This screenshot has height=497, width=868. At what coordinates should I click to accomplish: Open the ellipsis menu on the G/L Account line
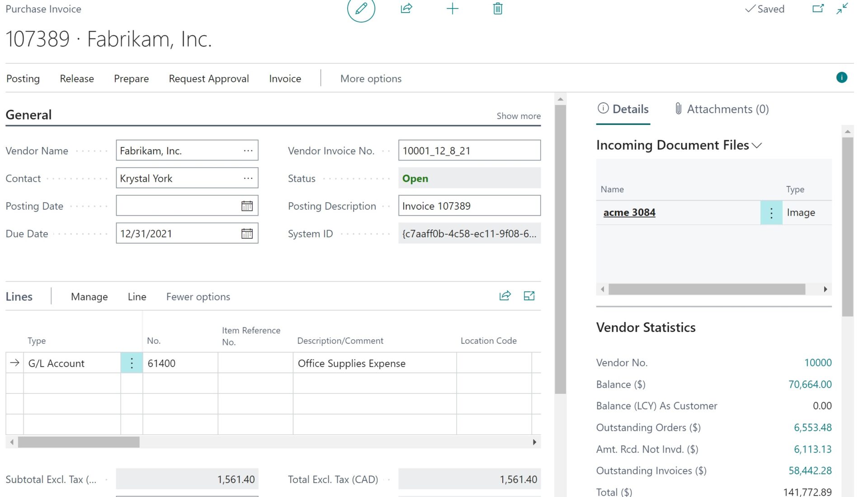132,363
